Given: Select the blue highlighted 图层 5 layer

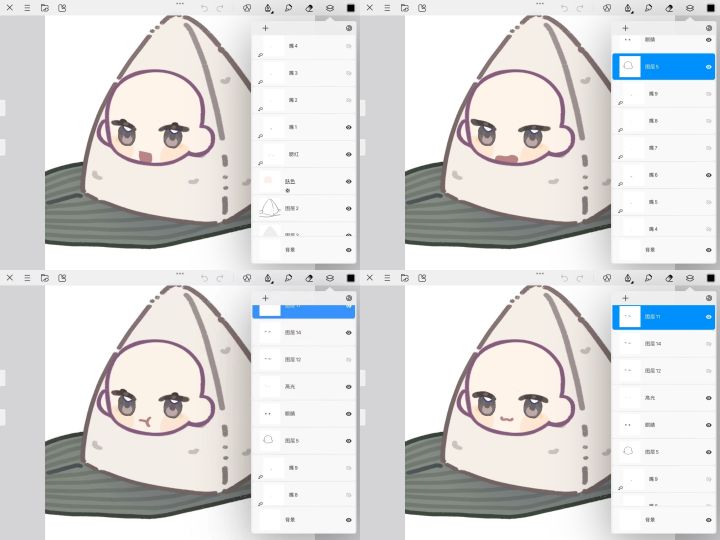Looking at the screenshot, I should pos(664,67).
